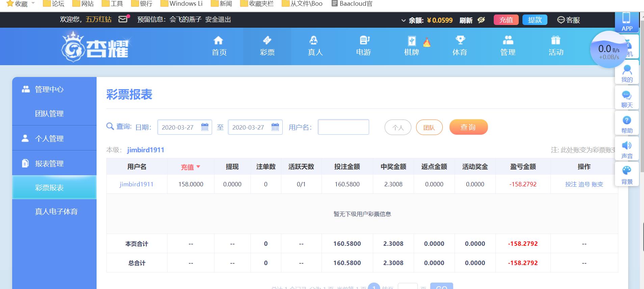Sort table by 充值 column arrow

198,166
